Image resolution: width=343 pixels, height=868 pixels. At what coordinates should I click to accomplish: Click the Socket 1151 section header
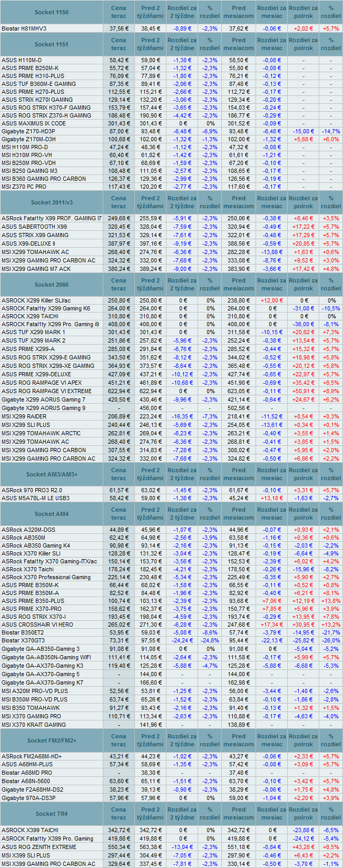point(51,44)
